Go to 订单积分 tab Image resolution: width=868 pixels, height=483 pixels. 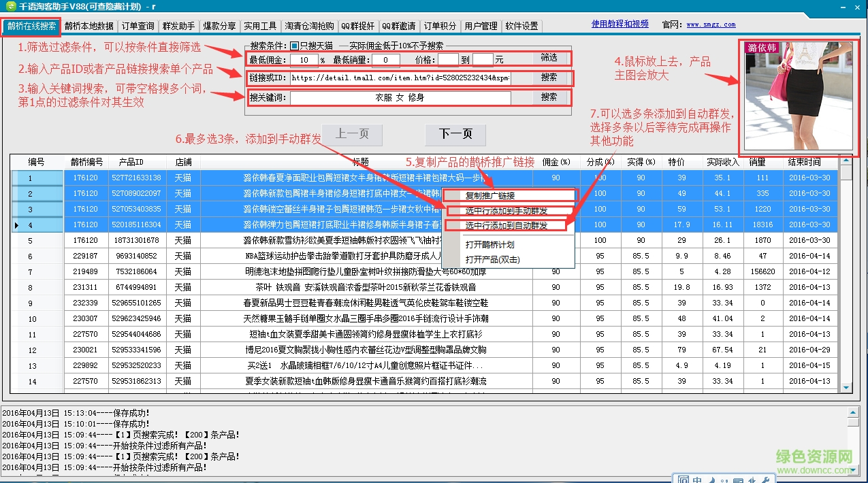(x=440, y=27)
